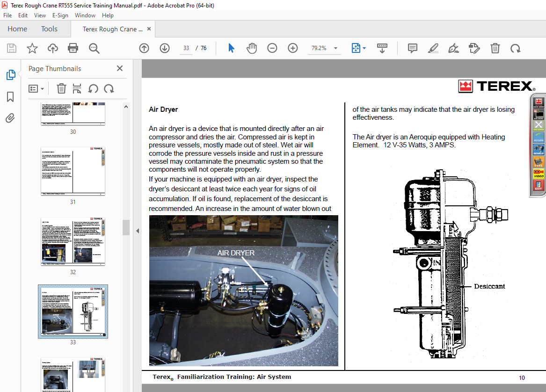Screen dimensions: 546x392
Task: Select the partially visible page 34 thumbnail
Action: (73, 374)
